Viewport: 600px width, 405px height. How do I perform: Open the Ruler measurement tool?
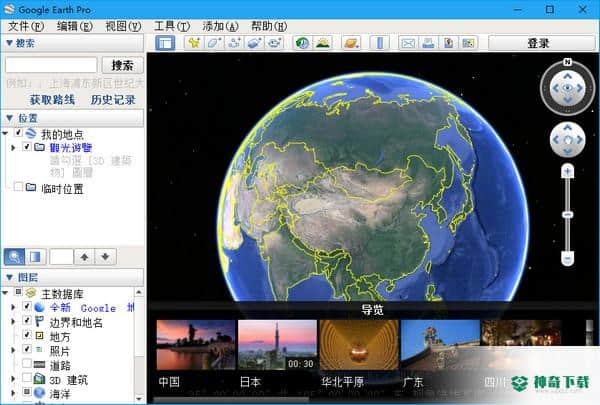380,43
